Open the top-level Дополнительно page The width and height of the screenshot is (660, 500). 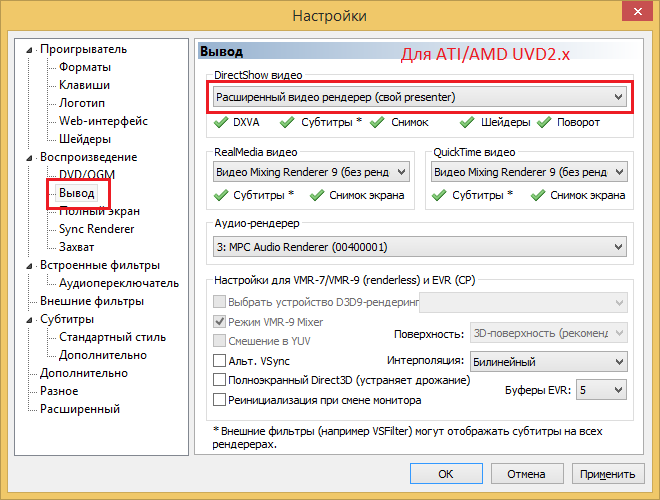[x=84, y=373]
